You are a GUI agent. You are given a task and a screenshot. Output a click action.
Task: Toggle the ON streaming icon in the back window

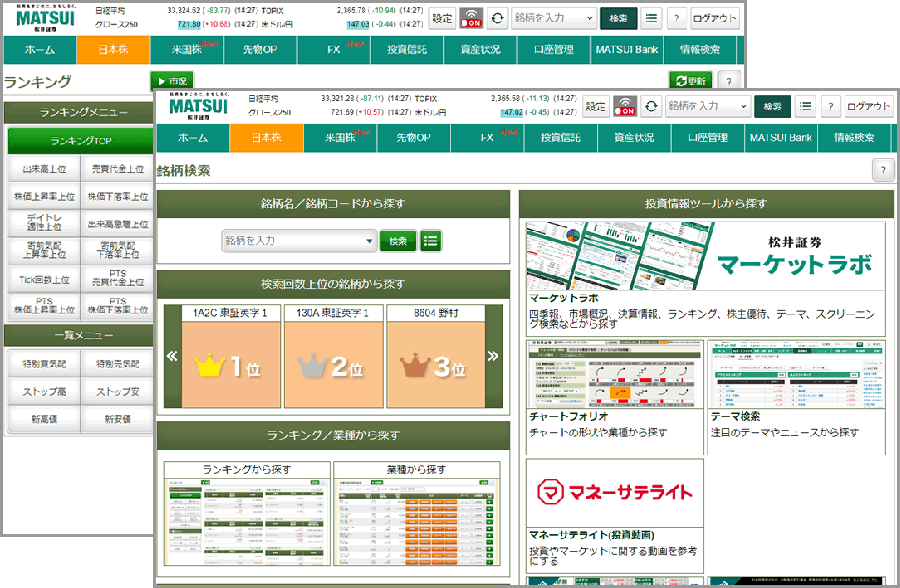click(471, 18)
